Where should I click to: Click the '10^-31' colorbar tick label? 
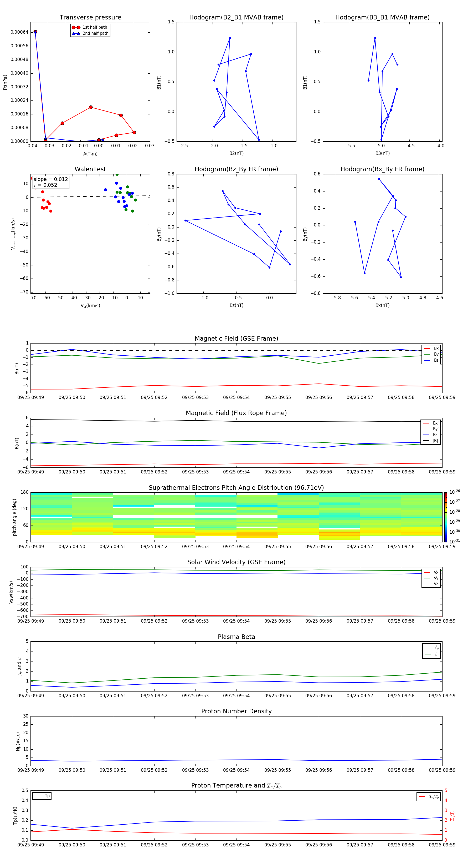tap(455, 542)
